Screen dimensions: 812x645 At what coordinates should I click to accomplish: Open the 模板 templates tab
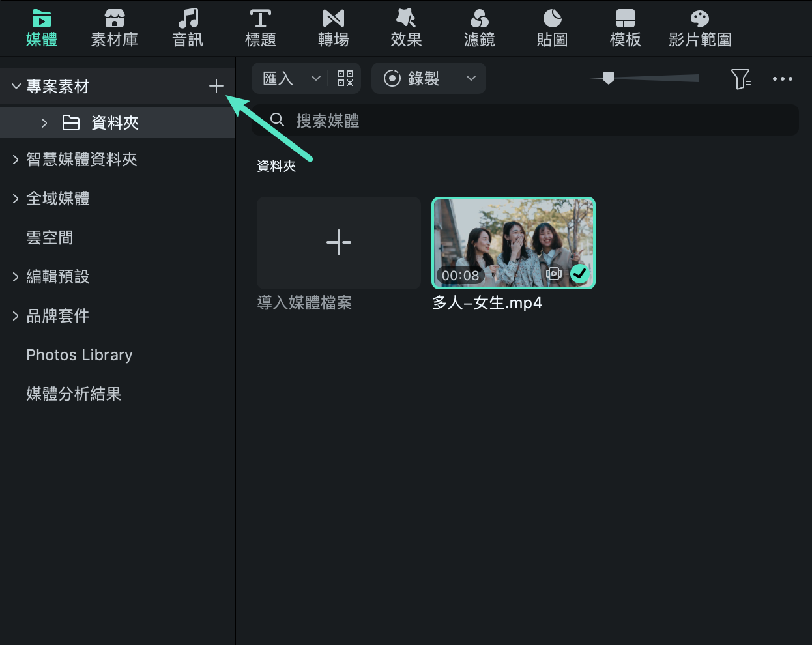[626, 29]
